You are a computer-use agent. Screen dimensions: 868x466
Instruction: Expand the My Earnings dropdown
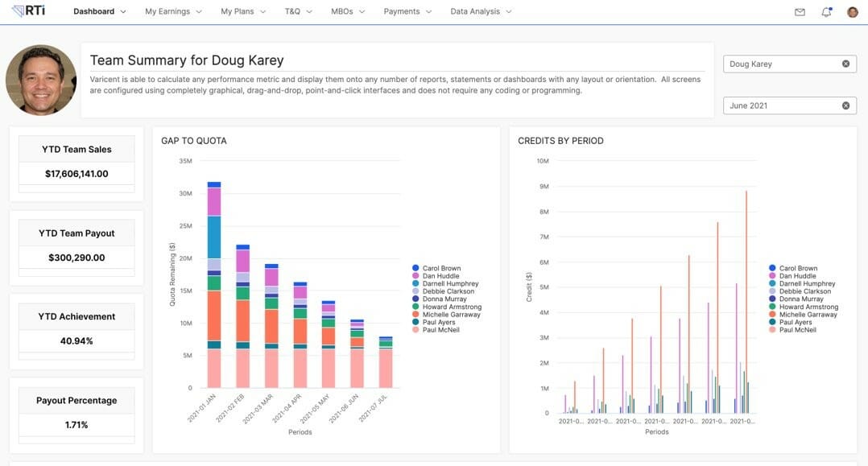173,12
